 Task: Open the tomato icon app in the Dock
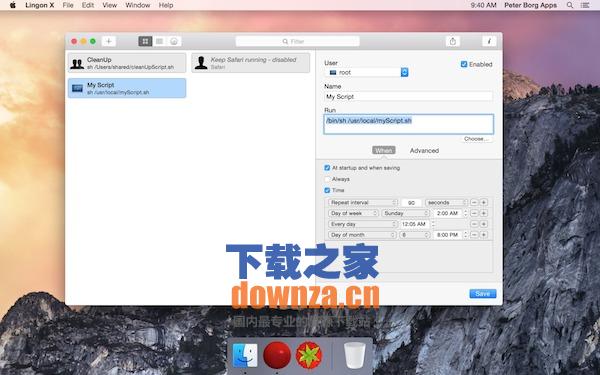point(309,355)
